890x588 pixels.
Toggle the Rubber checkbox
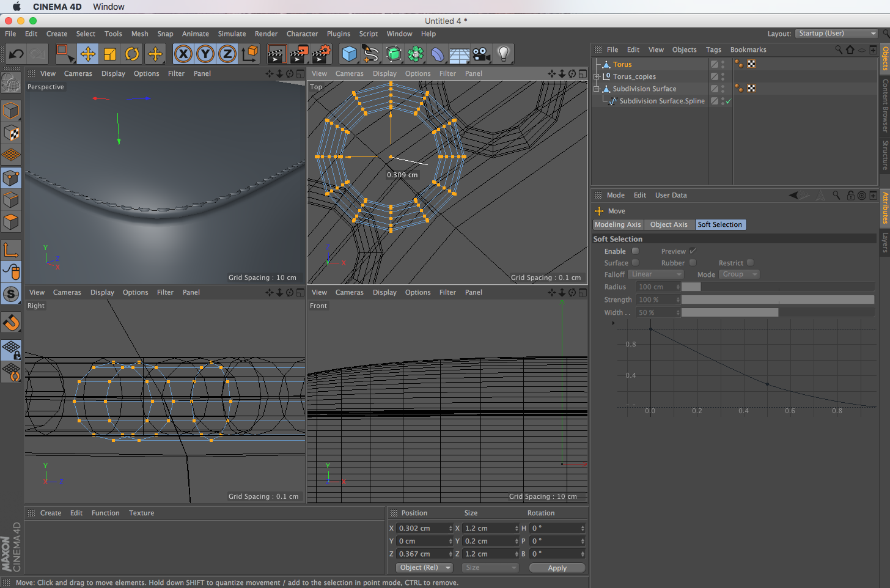693,263
